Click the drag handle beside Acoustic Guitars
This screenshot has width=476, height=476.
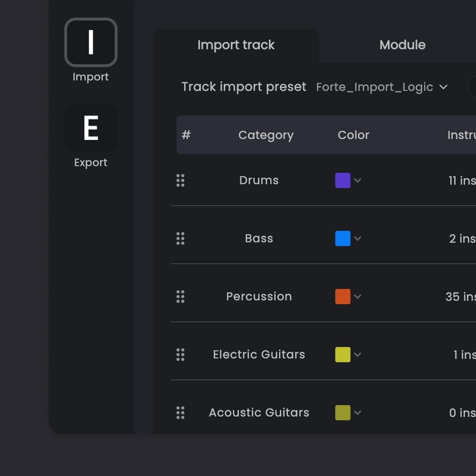coord(180,413)
